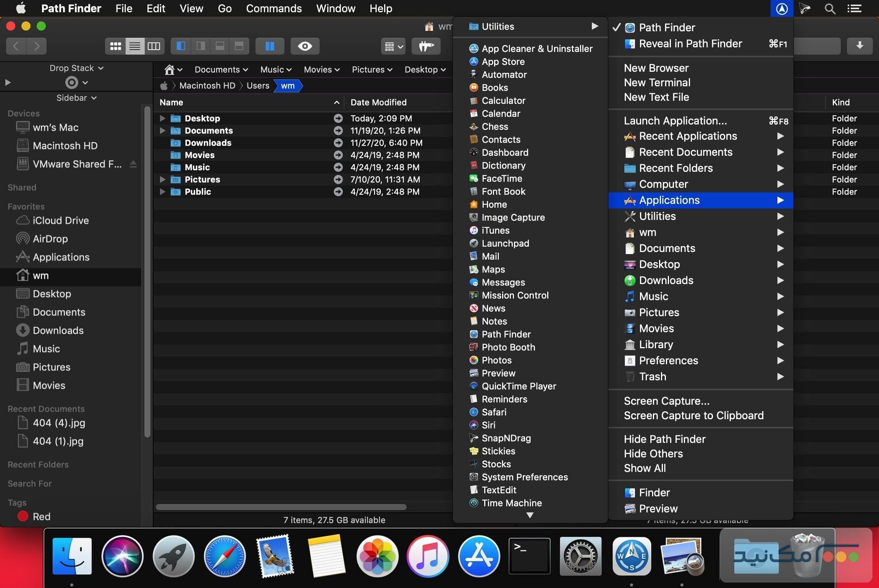Click Path Finder menu bar status icon
The height and width of the screenshot is (588, 879).
click(781, 8)
